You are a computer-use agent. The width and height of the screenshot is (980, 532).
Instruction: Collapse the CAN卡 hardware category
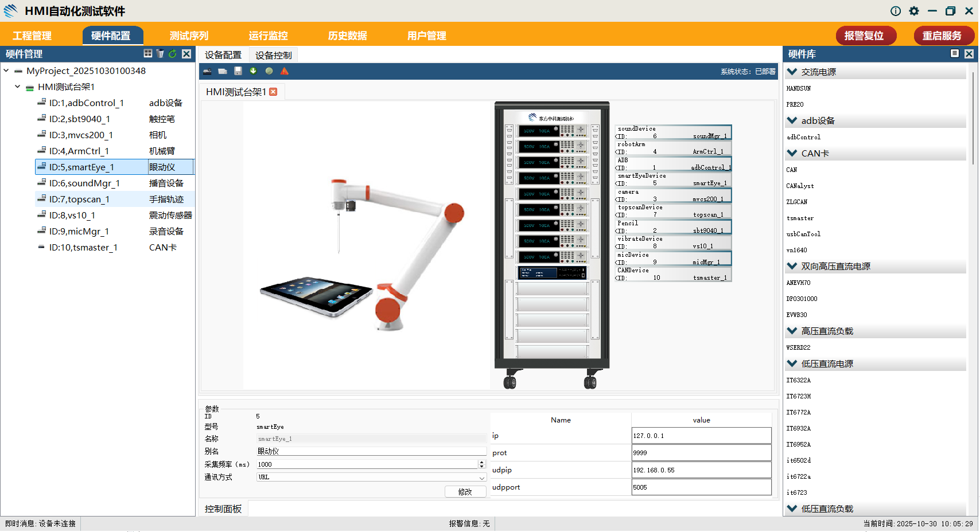pos(792,153)
